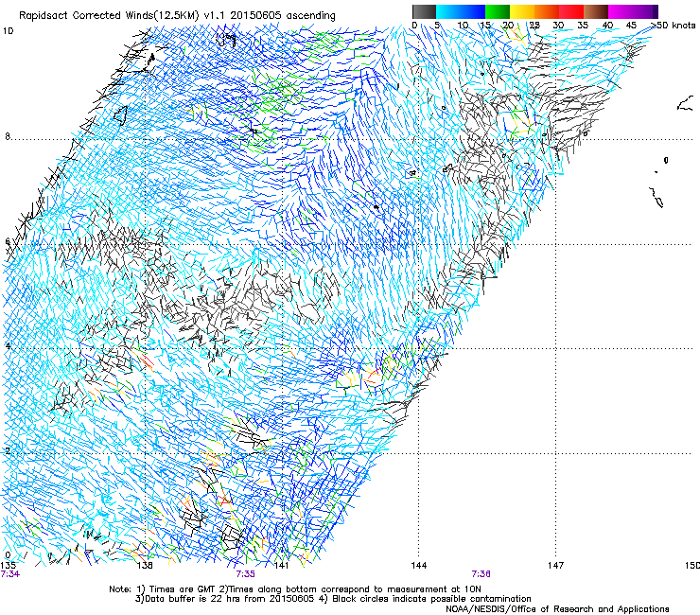Click the cyan 5-10 knots legend segment

tap(448, 11)
